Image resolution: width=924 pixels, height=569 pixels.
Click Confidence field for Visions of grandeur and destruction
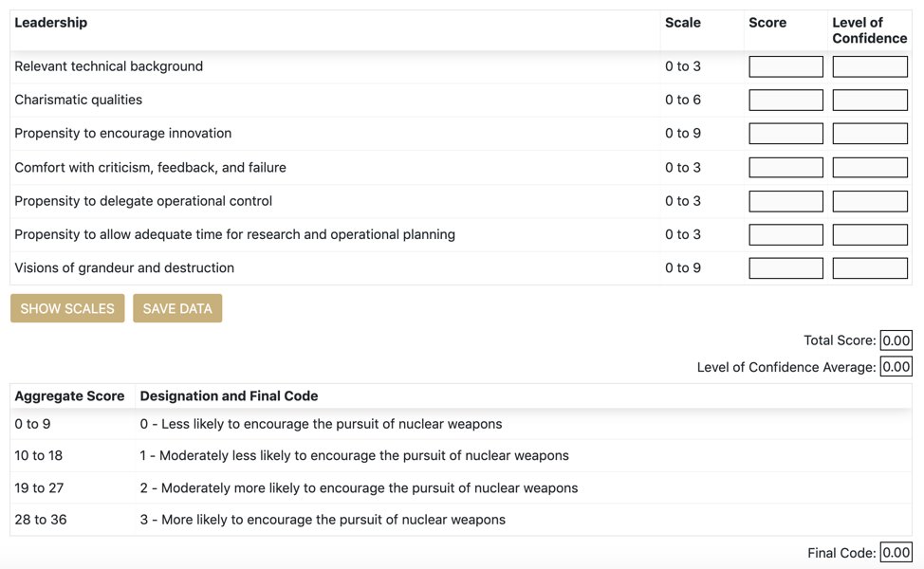point(870,268)
